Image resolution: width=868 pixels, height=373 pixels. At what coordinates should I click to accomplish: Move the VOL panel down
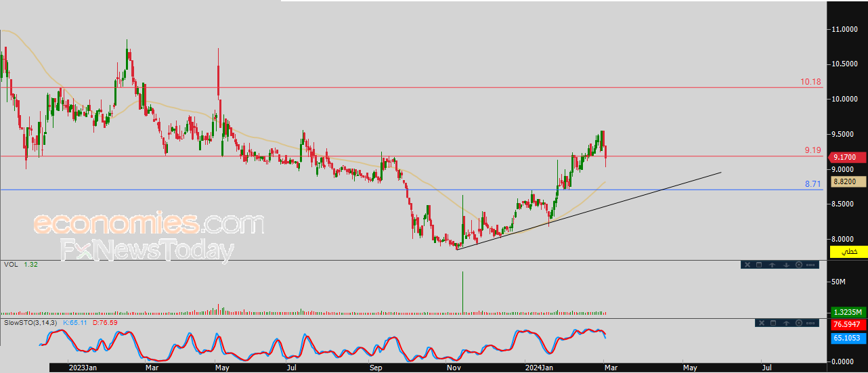[785, 265]
